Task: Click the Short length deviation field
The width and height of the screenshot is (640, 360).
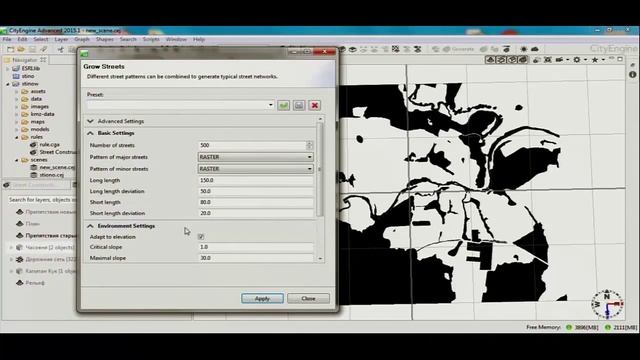Action: 256,213
